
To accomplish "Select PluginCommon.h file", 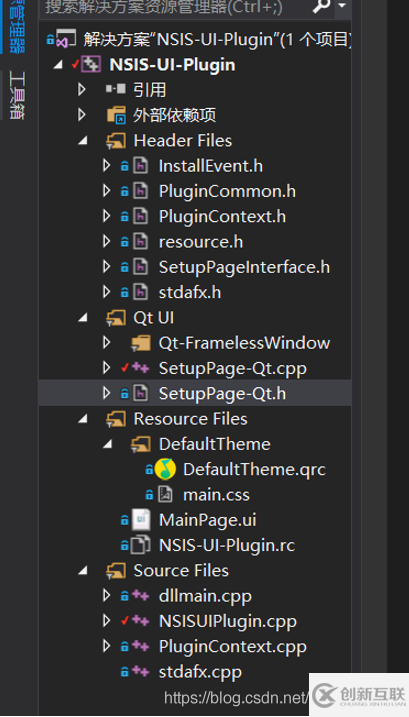I will [227, 191].
